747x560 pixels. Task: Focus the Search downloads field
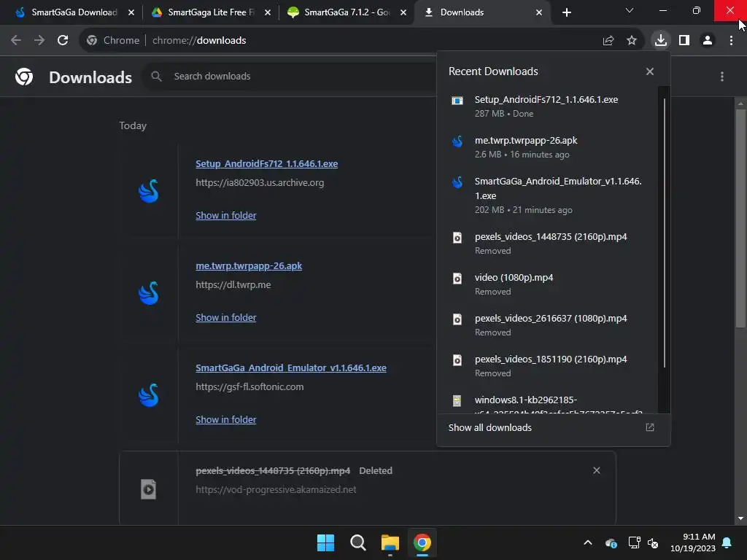click(290, 76)
